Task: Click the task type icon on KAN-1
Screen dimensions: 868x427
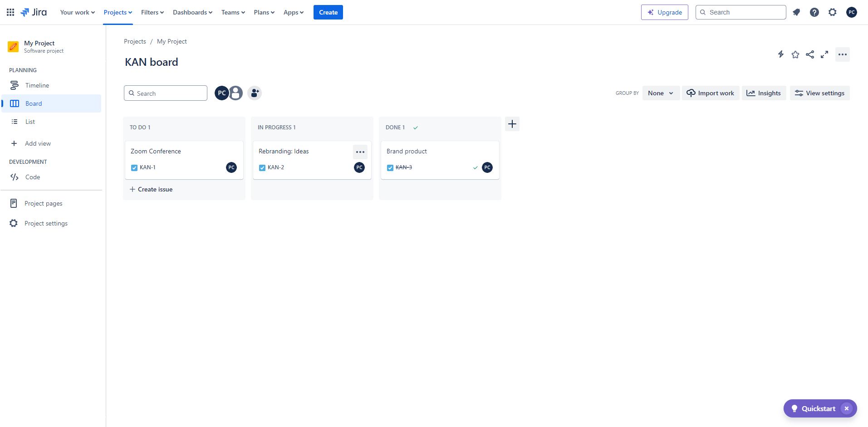Action: [x=134, y=168]
